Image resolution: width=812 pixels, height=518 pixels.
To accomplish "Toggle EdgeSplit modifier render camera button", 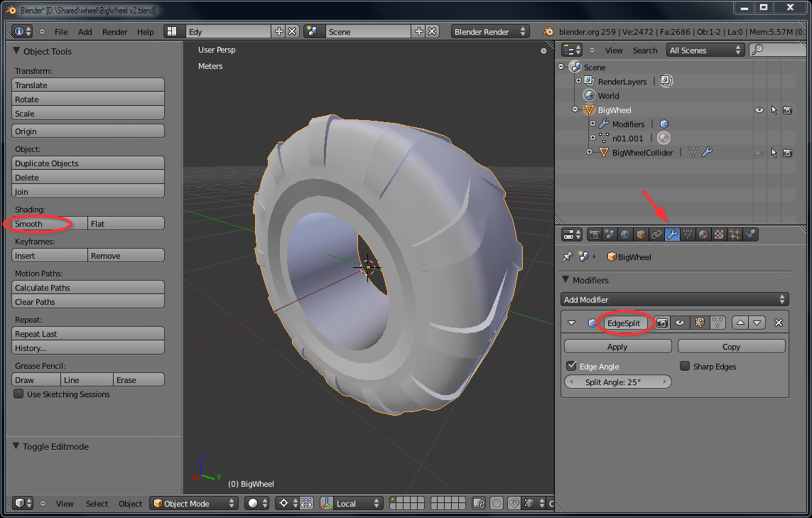I will point(662,323).
